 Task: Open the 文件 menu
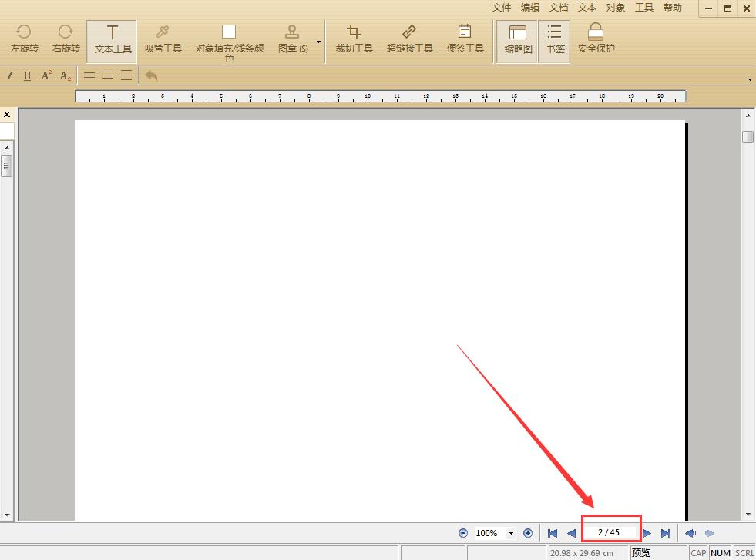click(x=502, y=8)
